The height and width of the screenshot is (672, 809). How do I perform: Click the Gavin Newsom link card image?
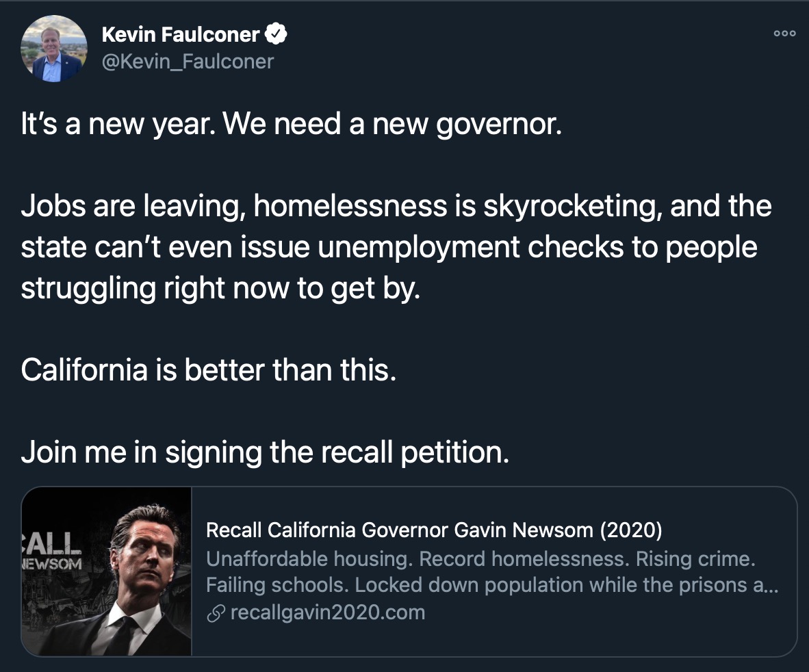pyautogui.click(x=107, y=571)
